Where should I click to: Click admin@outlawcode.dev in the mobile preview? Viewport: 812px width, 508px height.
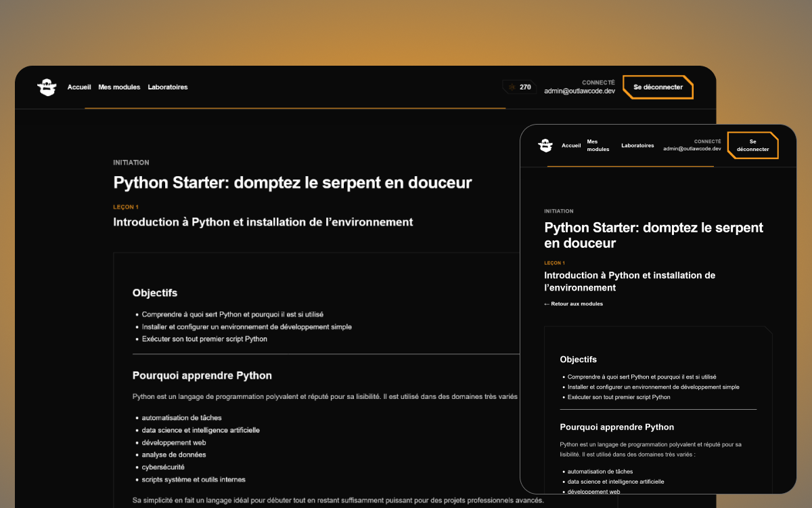point(692,149)
